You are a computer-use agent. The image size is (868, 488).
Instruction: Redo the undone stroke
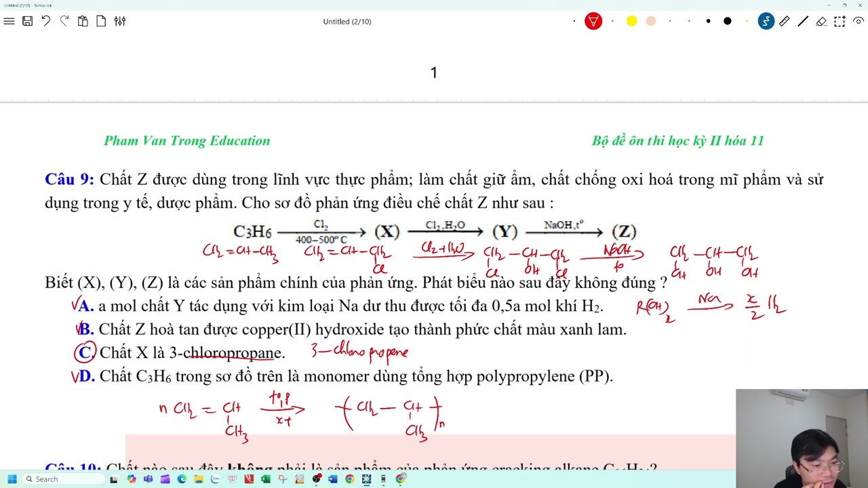click(x=64, y=21)
